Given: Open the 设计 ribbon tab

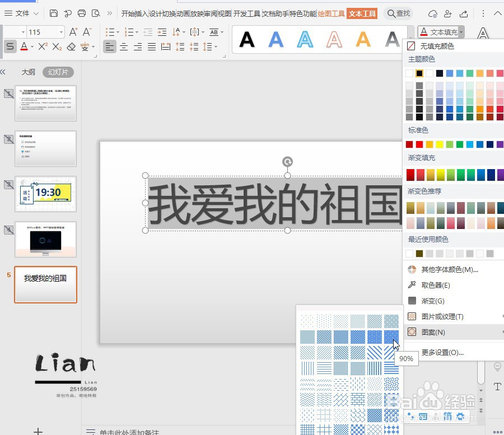Looking at the screenshot, I should click(x=155, y=13).
